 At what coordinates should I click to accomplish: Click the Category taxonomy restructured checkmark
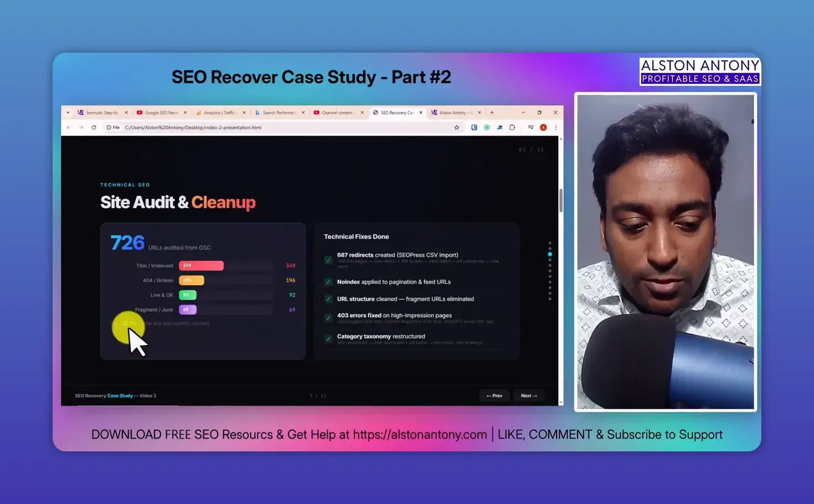[x=328, y=338]
